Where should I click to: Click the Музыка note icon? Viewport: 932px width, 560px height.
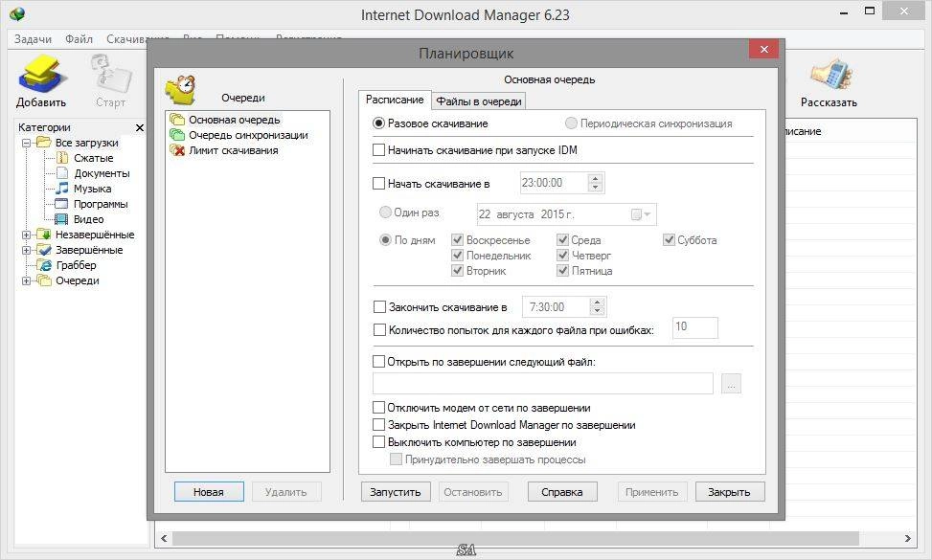point(62,189)
